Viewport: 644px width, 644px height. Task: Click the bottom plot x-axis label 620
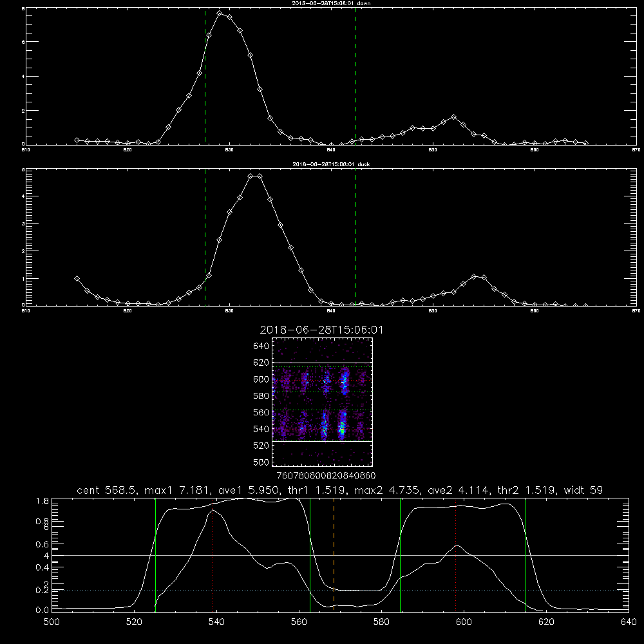coord(546,622)
